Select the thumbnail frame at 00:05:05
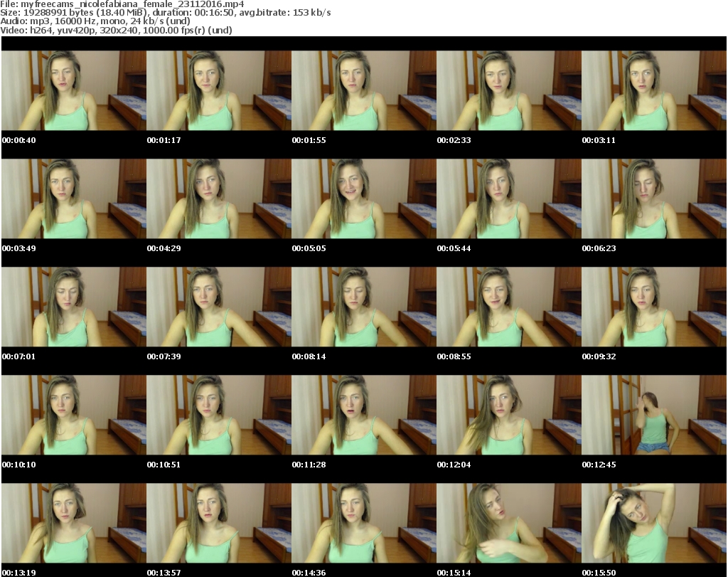This screenshot has width=728, height=577. click(x=364, y=198)
